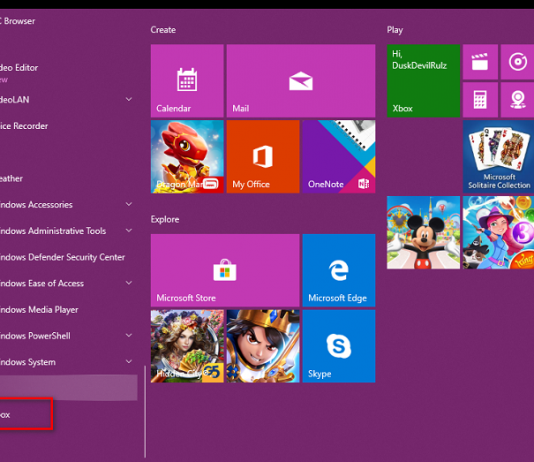
Task: Click the Explore group heading
Action: (x=165, y=219)
